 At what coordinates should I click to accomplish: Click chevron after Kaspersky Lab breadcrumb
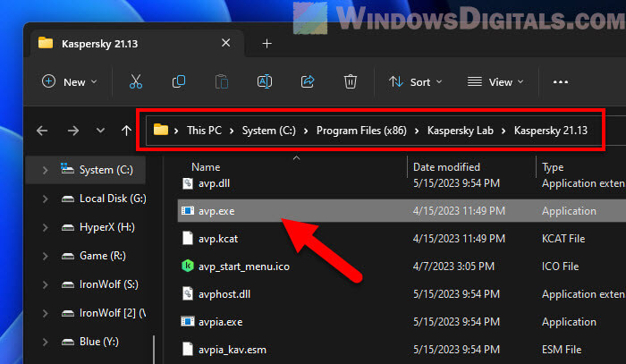coord(503,131)
